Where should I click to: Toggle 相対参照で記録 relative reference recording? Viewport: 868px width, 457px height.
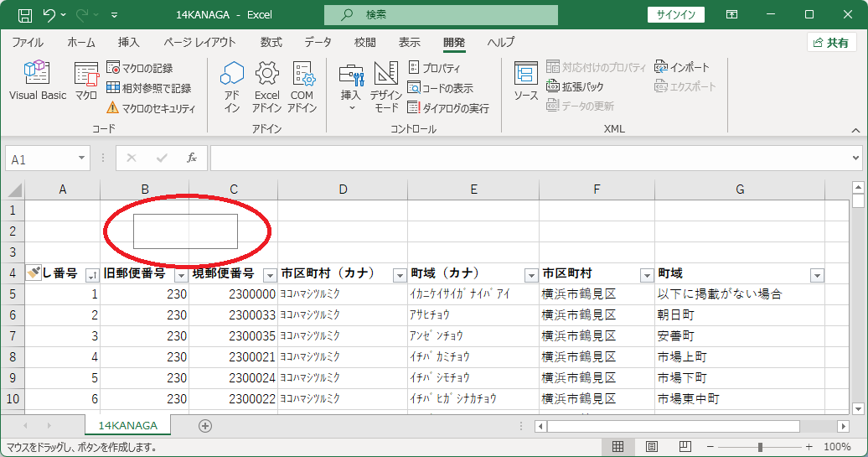(x=149, y=88)
